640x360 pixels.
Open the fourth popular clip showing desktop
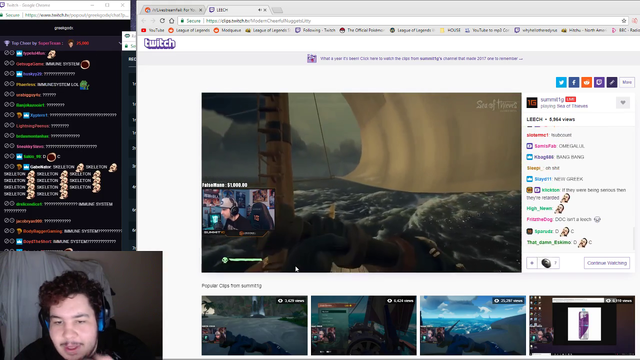click(582, 325)
